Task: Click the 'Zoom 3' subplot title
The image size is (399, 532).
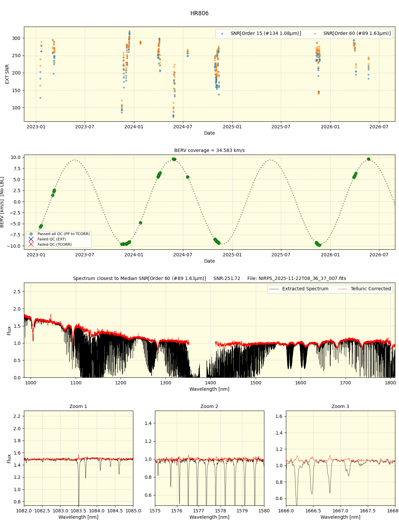Action: click(x=340, y=407)
